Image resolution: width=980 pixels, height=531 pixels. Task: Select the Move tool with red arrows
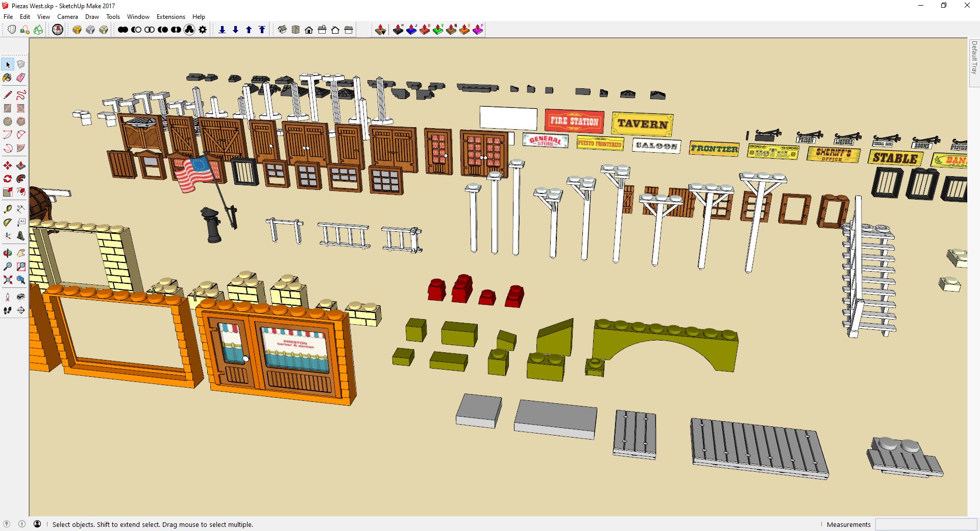point(8,165)
